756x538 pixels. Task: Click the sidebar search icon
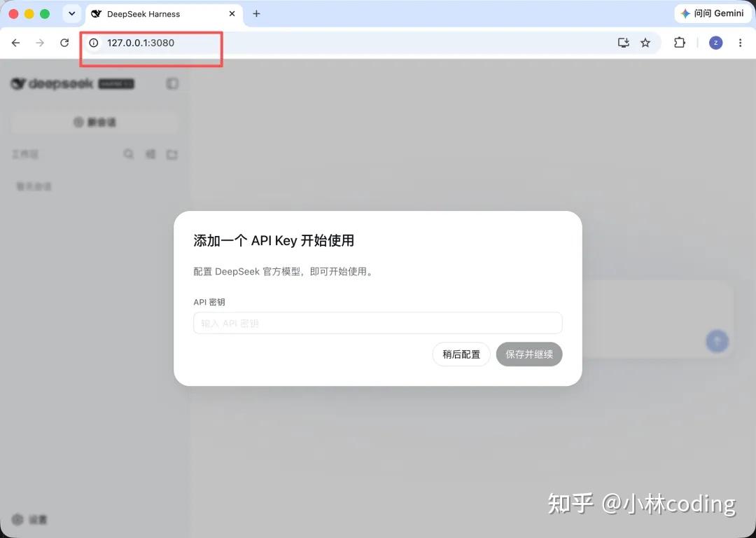[128, 154]
